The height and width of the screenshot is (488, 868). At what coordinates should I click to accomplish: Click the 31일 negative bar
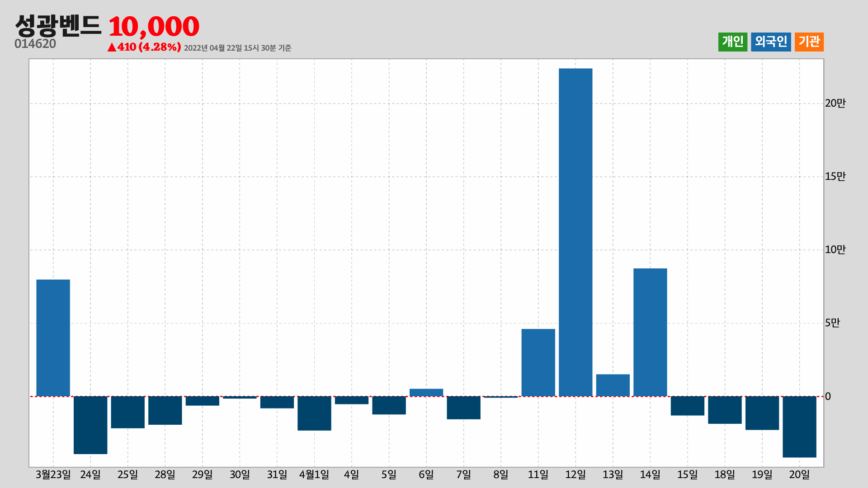277,402
